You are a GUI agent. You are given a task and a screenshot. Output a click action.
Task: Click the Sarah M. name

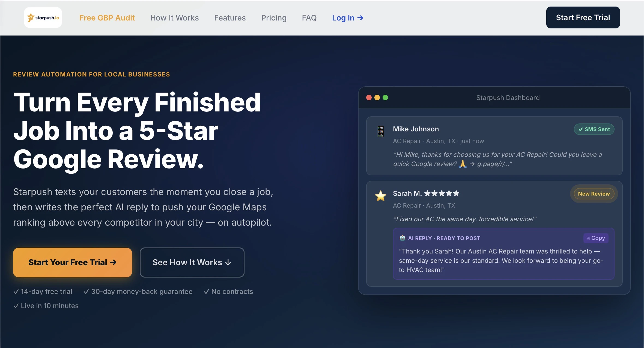[x=407, y=193]
